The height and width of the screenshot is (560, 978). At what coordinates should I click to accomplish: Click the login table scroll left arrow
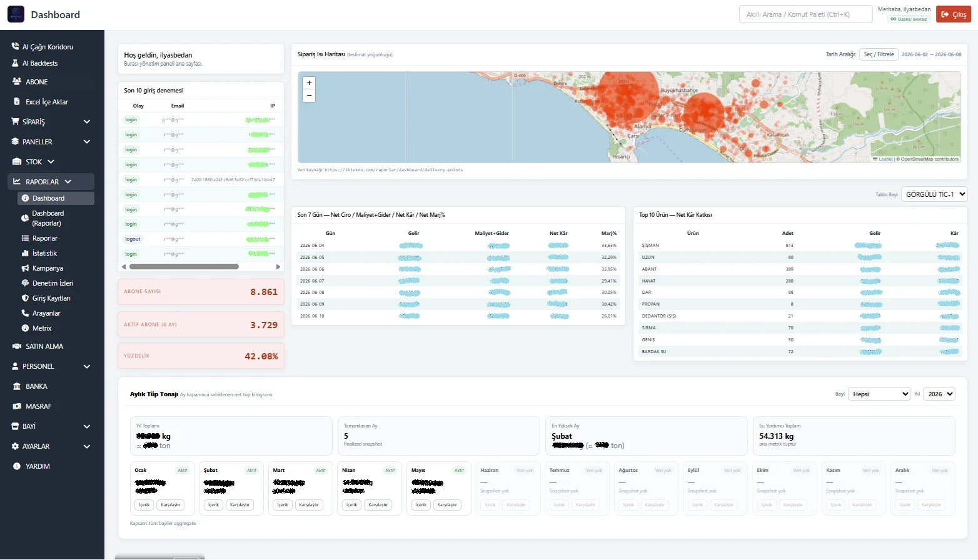pos(124,267)
